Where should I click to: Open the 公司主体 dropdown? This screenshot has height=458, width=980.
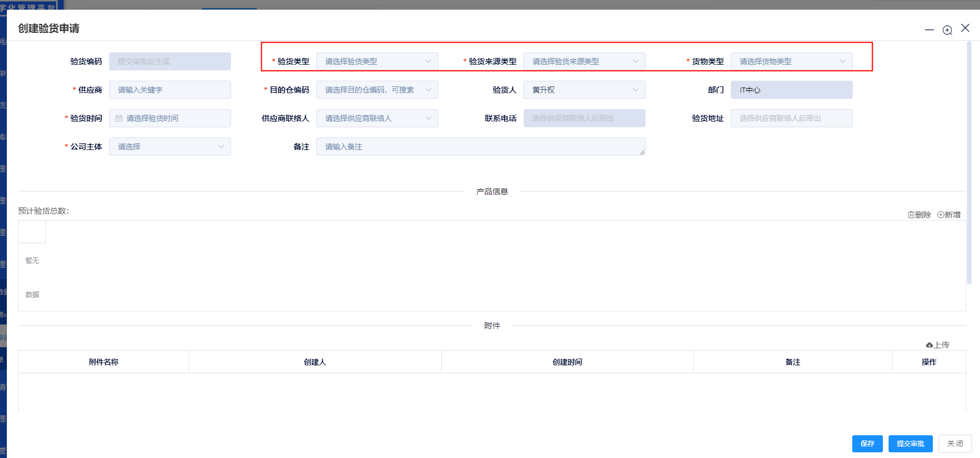point(221,147)
